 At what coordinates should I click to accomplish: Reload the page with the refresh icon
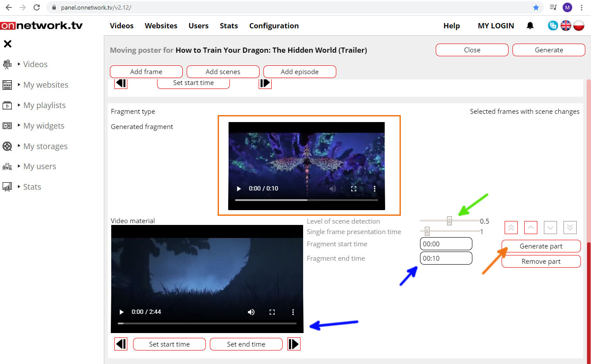point(37,7)
